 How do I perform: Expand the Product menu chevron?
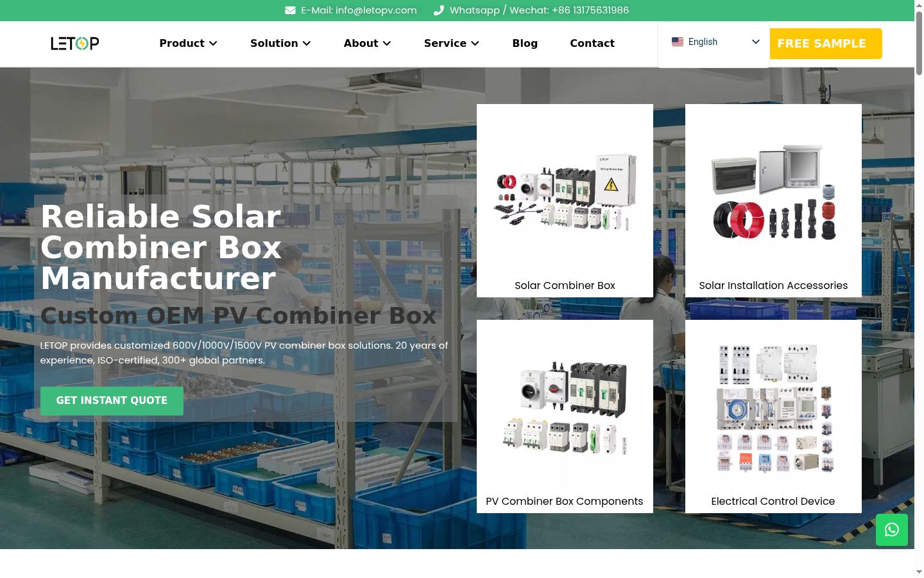[x=213, y=43]
